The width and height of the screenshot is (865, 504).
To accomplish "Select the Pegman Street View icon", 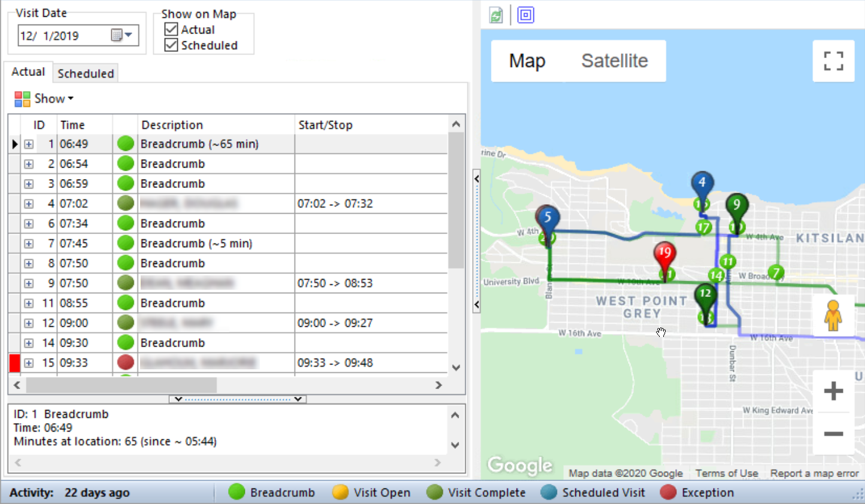I will click(x=833, y=315).
